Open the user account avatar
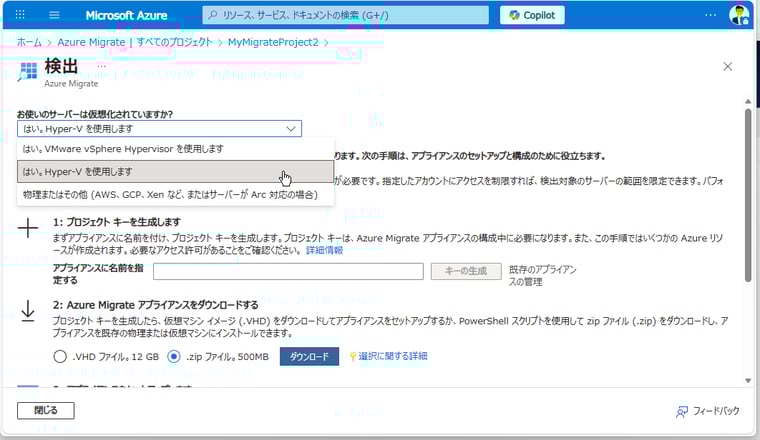 click(739, 15)
